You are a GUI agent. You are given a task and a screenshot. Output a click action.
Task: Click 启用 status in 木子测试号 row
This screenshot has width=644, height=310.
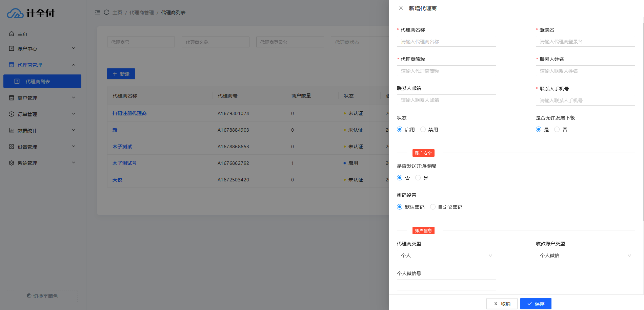tap(353, 163)
